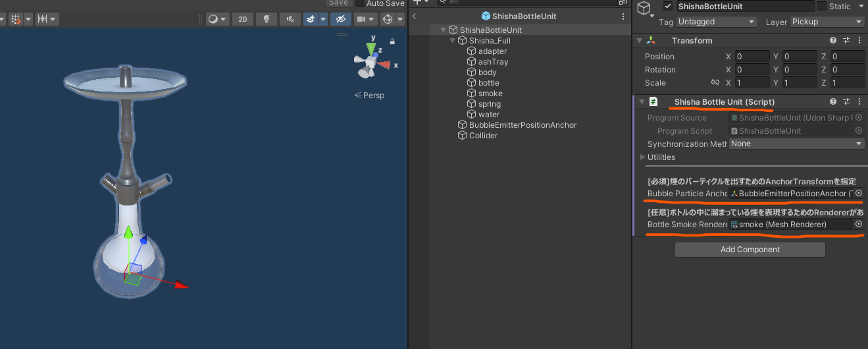Collapse Shisha Bottle Unit script foldout
Screen dimensions: 868x349
click(x=642, y=102)
